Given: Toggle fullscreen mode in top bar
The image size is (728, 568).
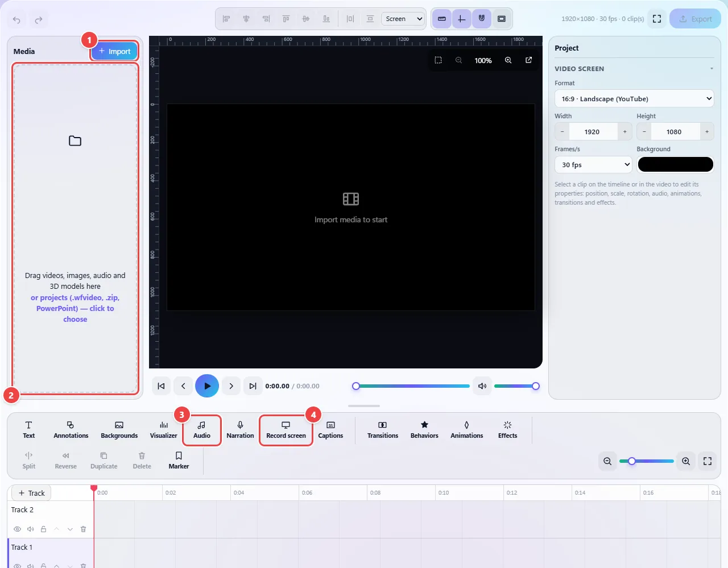Looking at the screenshot, I should [657, 19].
